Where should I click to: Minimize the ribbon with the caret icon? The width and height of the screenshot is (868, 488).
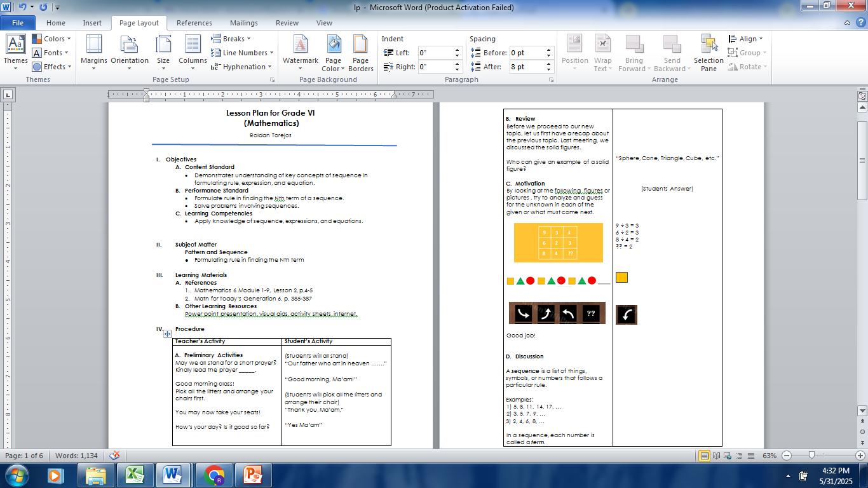pyautogui.click(x=847, y=23)
